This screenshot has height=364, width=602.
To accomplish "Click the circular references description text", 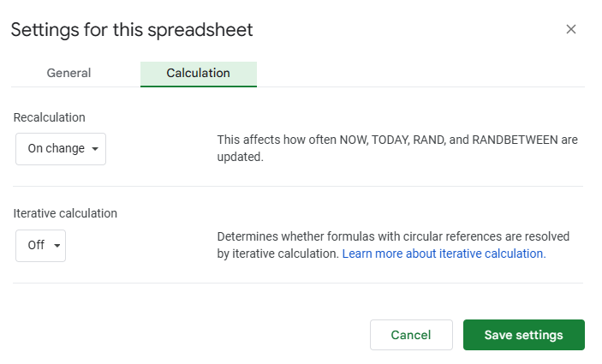I will coord(393,245).
